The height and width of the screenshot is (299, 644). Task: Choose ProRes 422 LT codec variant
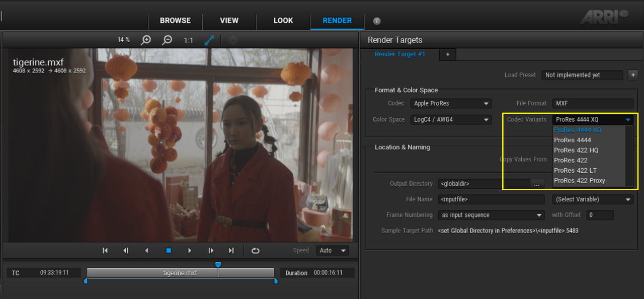[589, 170]
